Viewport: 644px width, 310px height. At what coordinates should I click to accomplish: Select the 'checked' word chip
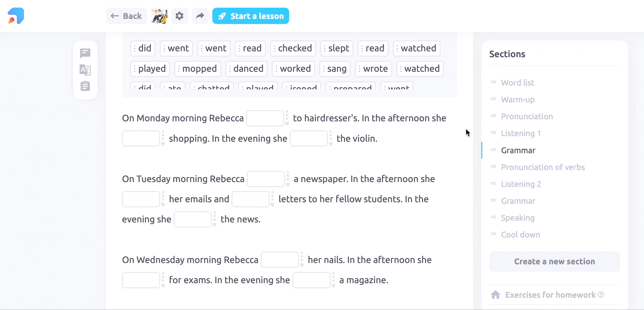click(x=293, y=48)
